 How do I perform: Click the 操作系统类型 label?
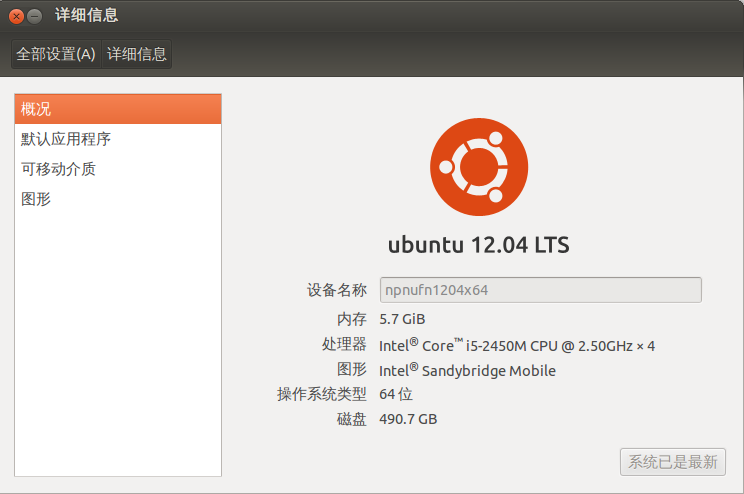[x=322, y=394]
